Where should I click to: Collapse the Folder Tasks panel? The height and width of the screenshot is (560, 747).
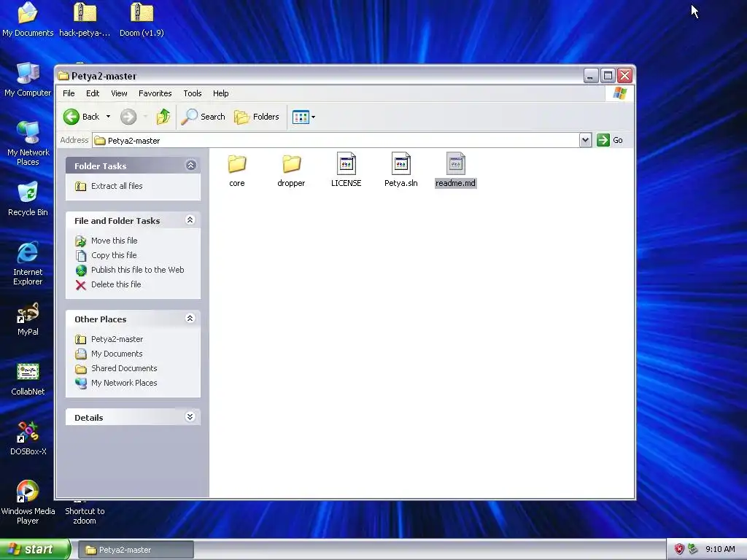[190, 166]
